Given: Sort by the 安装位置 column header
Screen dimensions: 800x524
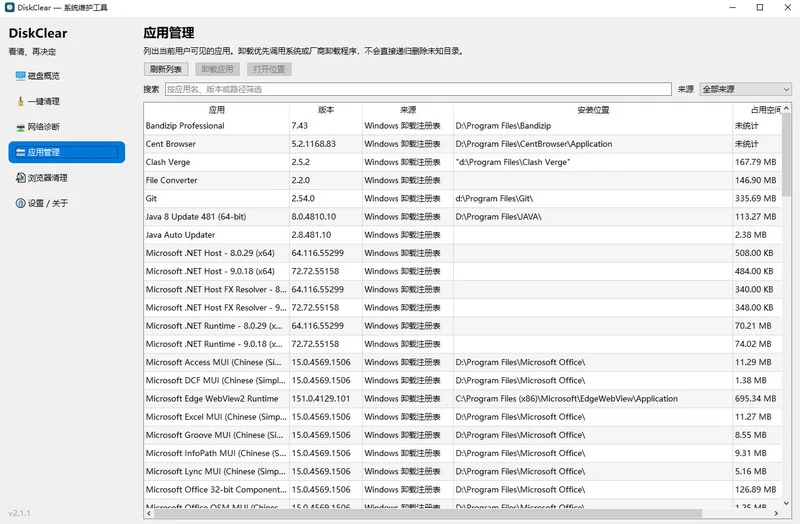Looking at the screenshot, I should pos(593,110).
